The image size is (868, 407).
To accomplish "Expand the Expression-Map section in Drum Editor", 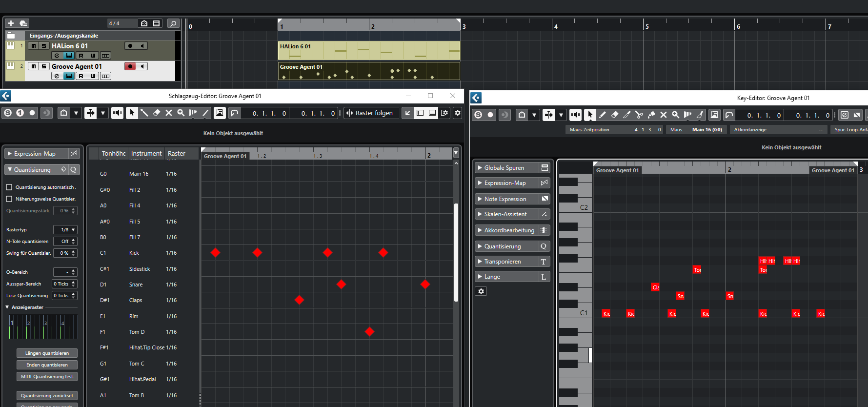I will click(9, 154).
